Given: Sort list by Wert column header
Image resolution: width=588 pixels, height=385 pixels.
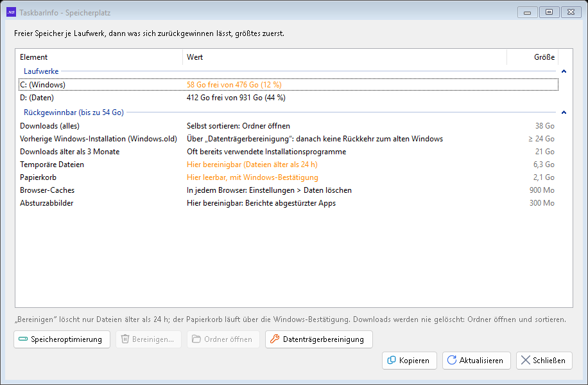Looking at the screenshot, I should pos(345,57).
